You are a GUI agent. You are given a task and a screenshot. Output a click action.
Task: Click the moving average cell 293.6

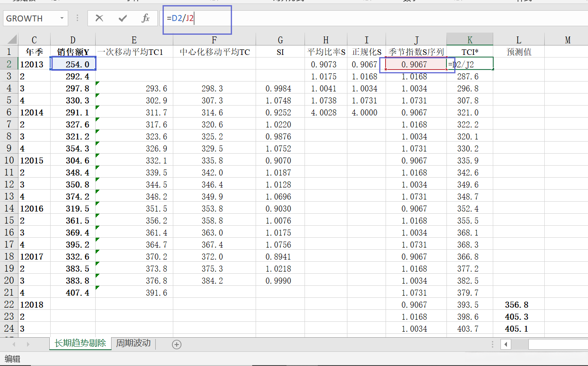point(134,88)
